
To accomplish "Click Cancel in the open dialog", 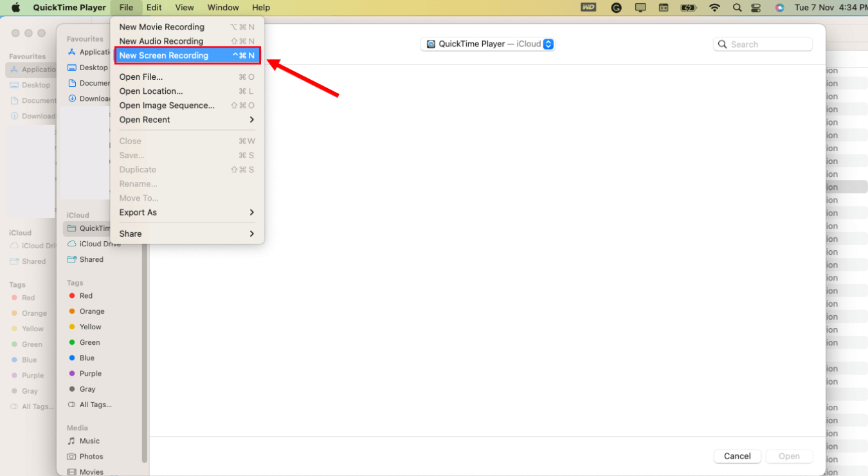I will click(737, 456).
